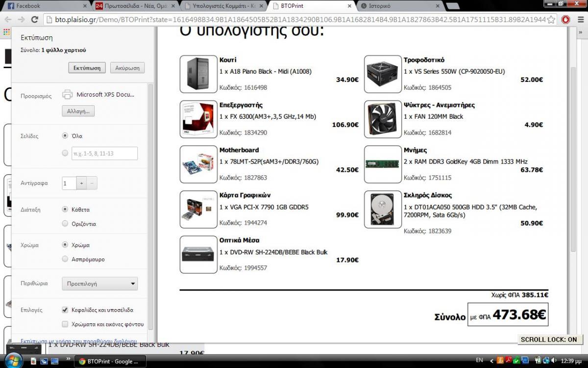The image size is (588, 368).
Task: Reload the page with the refresh icon
Action: point(34,20)
